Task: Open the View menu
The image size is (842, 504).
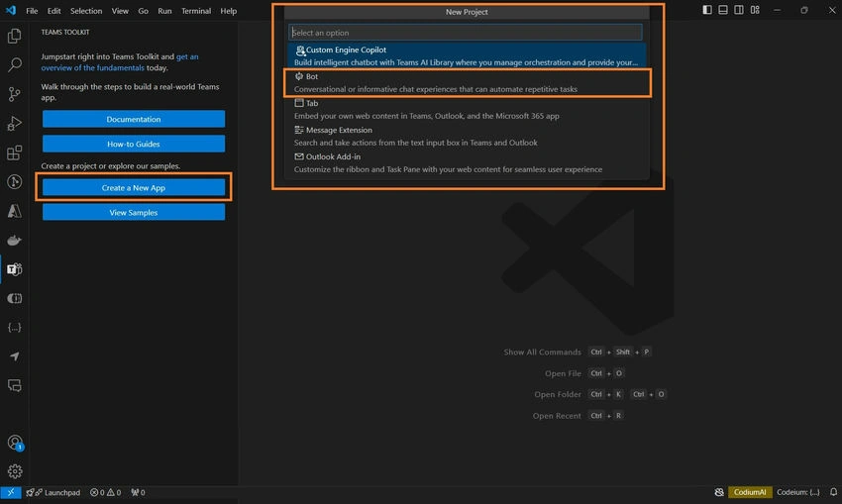Action: [120, 11]
